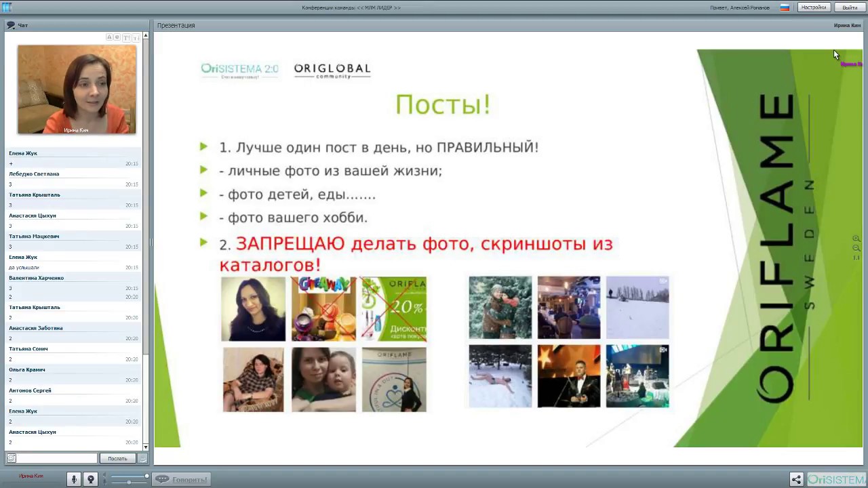Screen dimensions: 868x488
Task: Click chat name Валентина Харченко
Action: (36, 278)
